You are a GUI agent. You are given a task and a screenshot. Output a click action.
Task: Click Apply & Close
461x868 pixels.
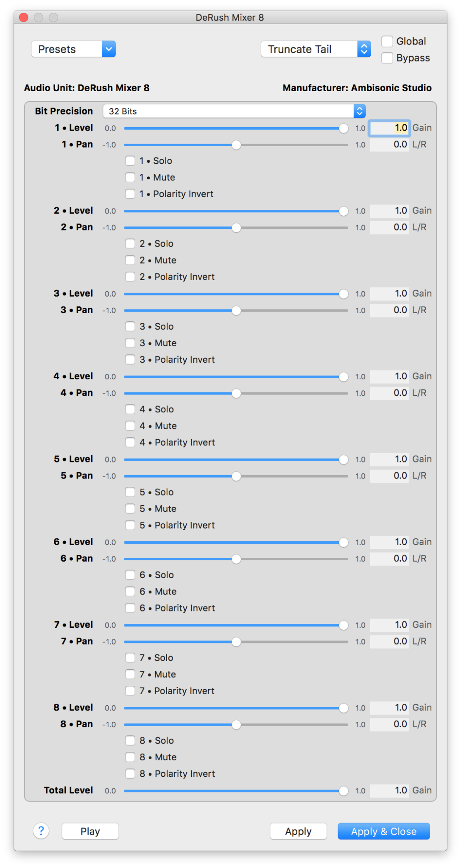(383, 832)
